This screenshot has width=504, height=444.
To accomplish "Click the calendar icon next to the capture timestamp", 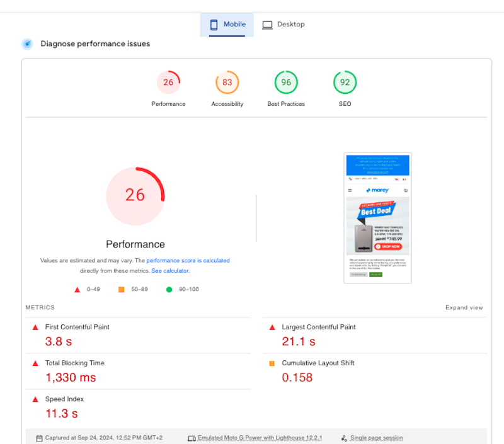I will pos(39,437).
